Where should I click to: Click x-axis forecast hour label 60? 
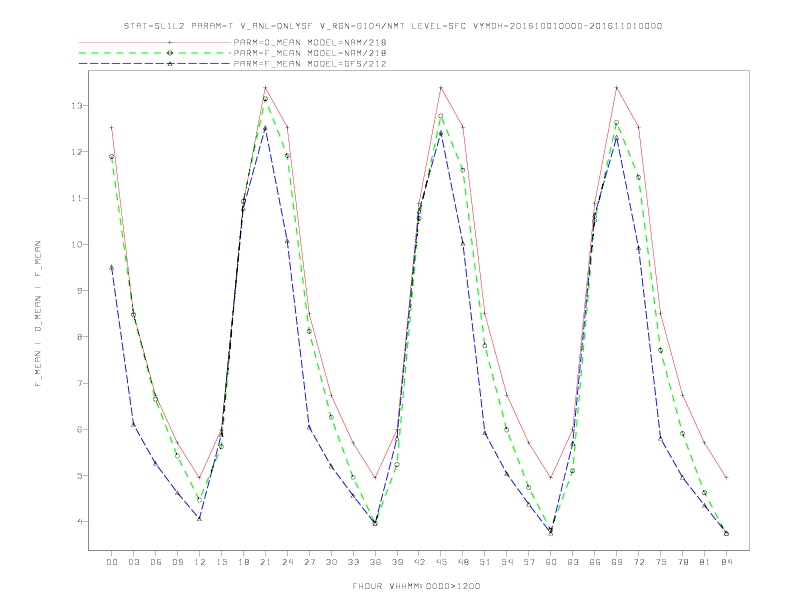pyautogui.click(x=551, y=562)
